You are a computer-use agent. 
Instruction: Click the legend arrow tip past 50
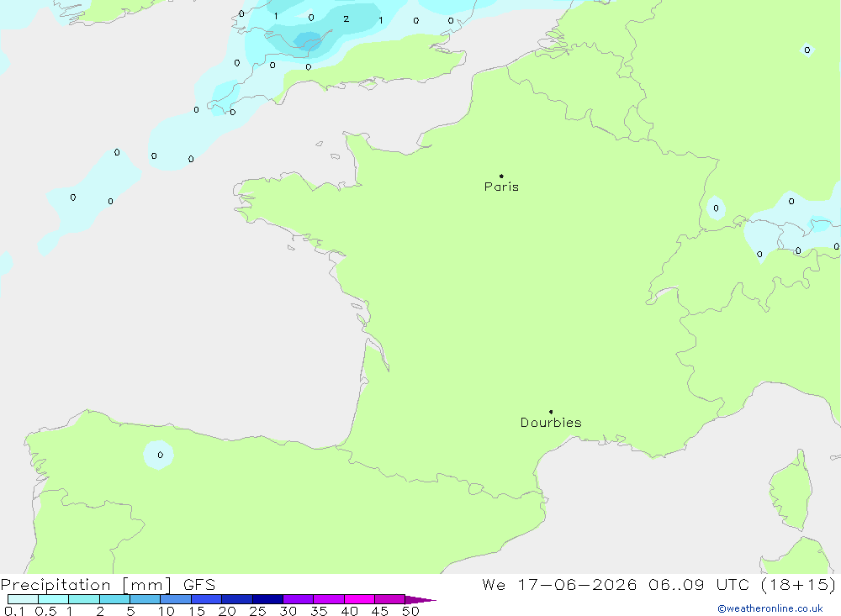(x=421, y=599)
